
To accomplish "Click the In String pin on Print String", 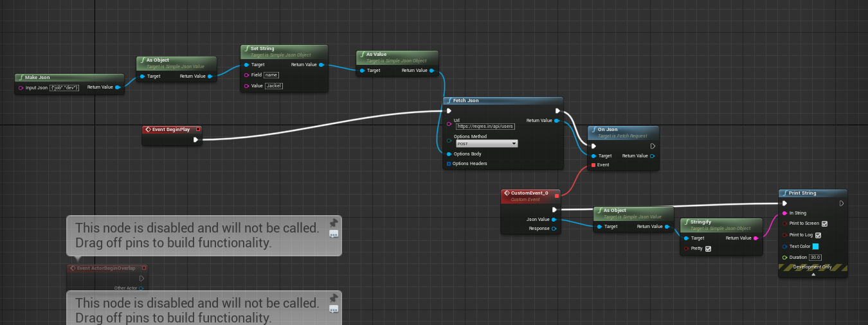I will 784,213.
